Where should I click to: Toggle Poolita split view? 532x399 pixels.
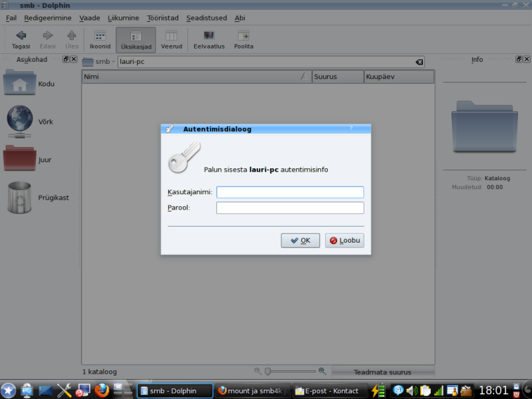(243, 40)
